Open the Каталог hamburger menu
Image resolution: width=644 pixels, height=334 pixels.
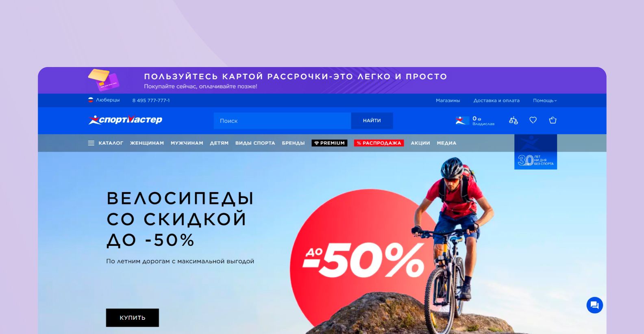(x=105, y=143)
